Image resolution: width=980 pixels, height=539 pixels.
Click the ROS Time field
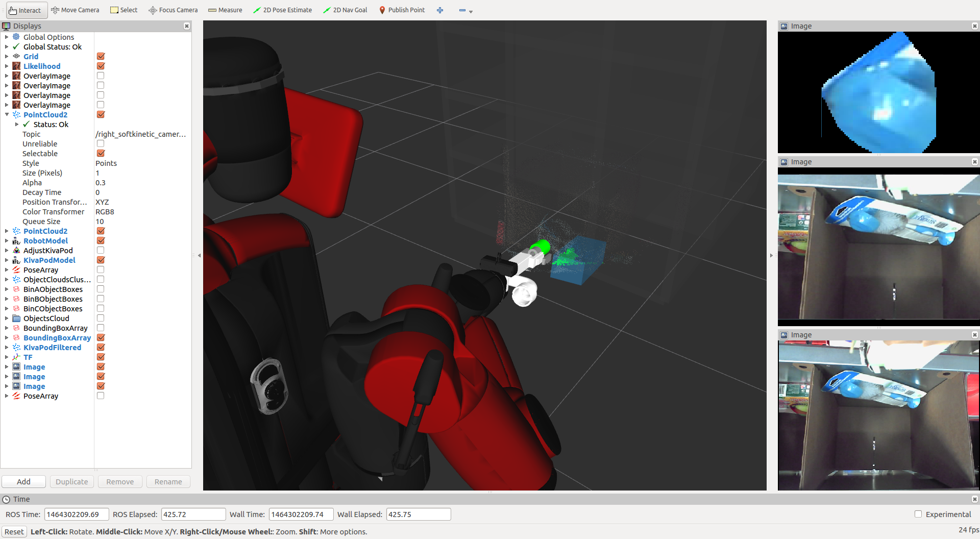77,514
